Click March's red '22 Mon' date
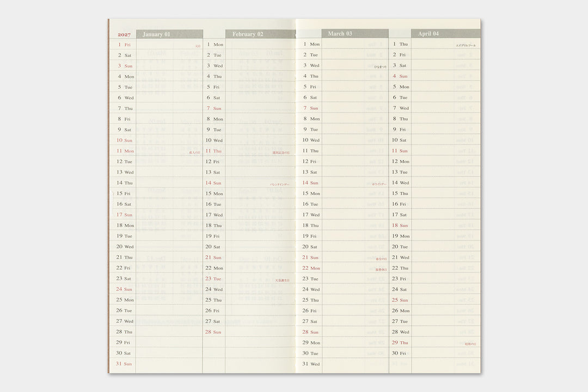Screen dimensions: 588x392 click(311, 268)
